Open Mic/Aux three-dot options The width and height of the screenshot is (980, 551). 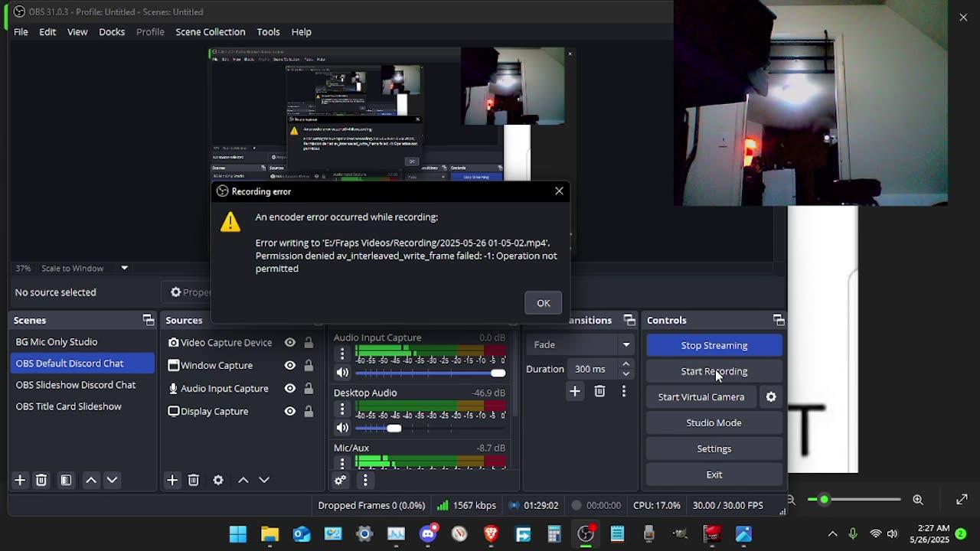pos(342,462)
